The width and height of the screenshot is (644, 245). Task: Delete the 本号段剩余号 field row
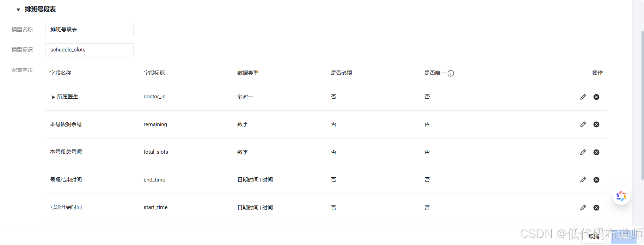click(x=596, y=124)
